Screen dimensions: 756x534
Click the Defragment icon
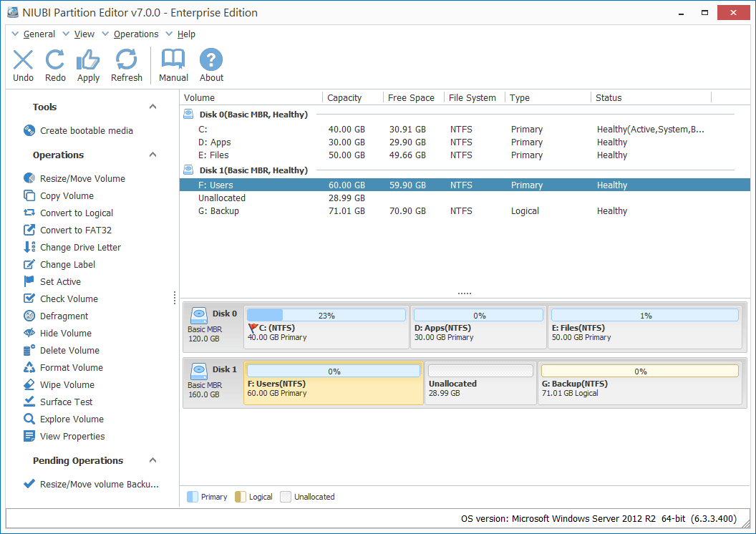pyautogui.click(x=29, y=316)
